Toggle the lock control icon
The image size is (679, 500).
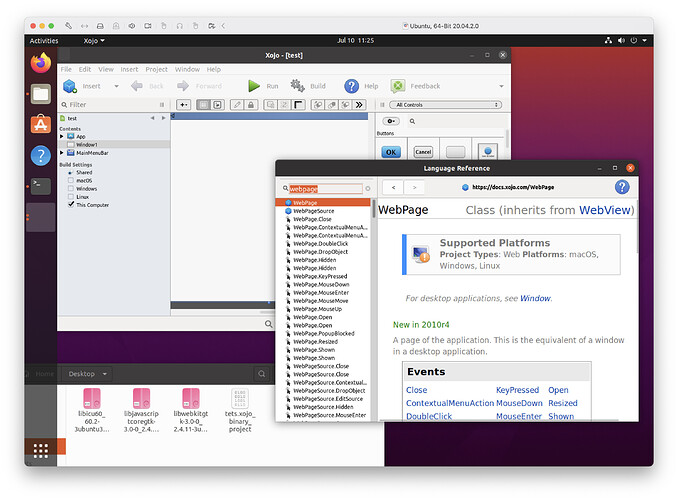click(251, 105)
